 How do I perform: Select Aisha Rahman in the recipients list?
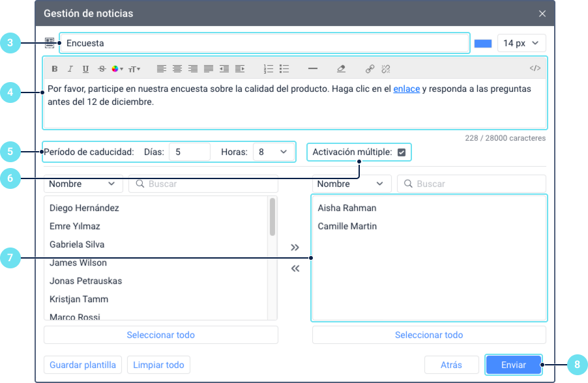click(347, 208)
